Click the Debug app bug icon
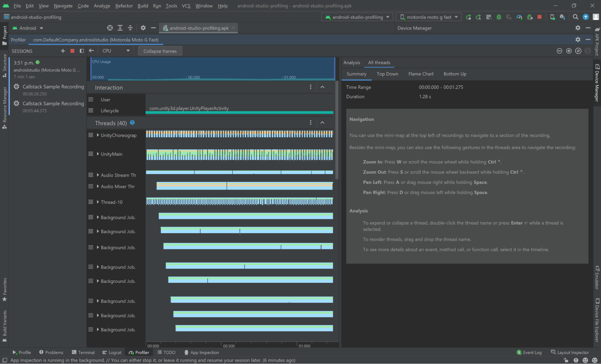This screenshot has height=364, width=601. pos(499,17)
